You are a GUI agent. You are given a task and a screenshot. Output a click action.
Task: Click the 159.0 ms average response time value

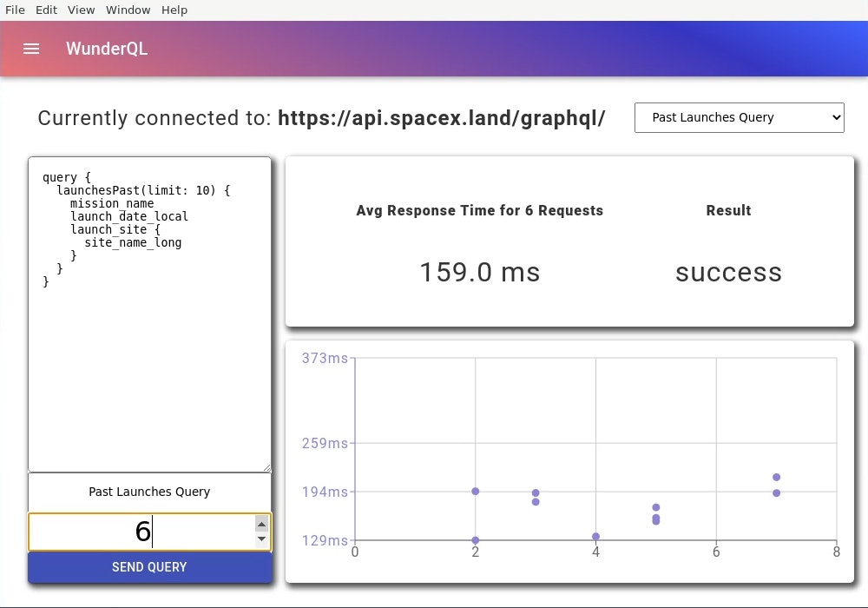point(479,272)
